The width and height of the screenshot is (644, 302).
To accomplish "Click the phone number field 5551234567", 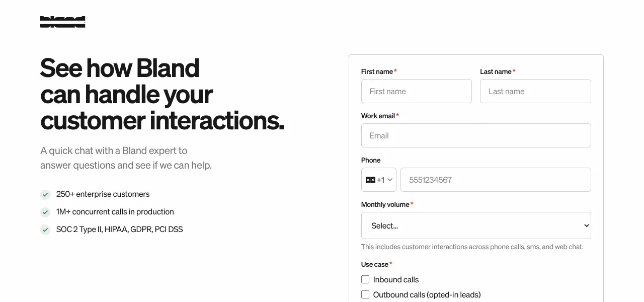I will [x=496, y=180].
